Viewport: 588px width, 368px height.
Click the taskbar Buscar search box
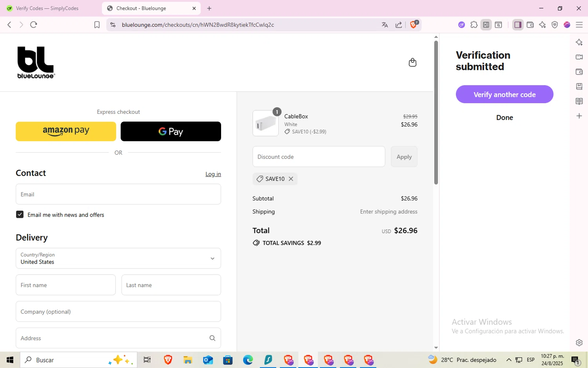click(x=78, y=360)
